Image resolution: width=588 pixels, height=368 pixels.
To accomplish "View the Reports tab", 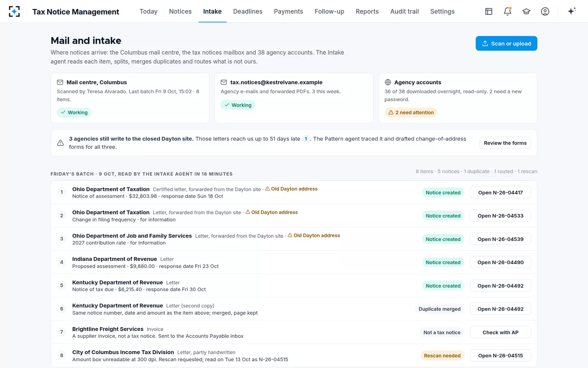I will [367, 11].
